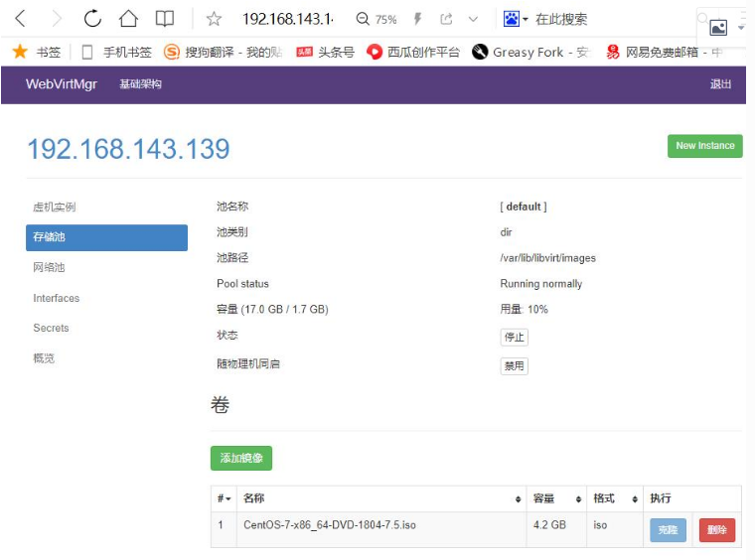Click the CentOS-7-x86_64-DVD-1804-7.5.iso name

coord(330,525)
